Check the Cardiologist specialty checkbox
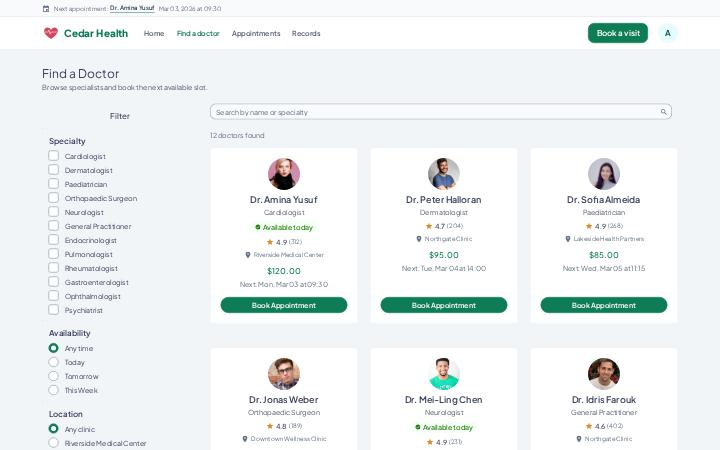 click(54, 156)
